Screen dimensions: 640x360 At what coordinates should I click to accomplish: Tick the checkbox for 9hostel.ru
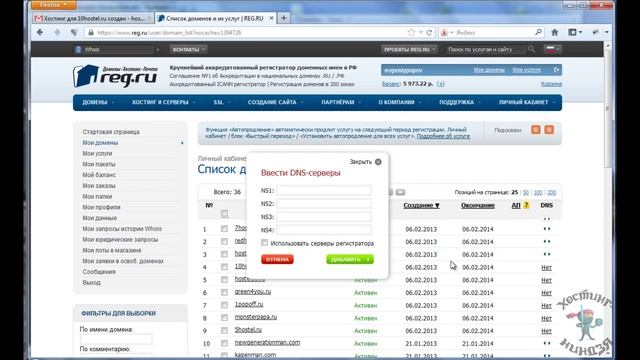coord(224,330)
